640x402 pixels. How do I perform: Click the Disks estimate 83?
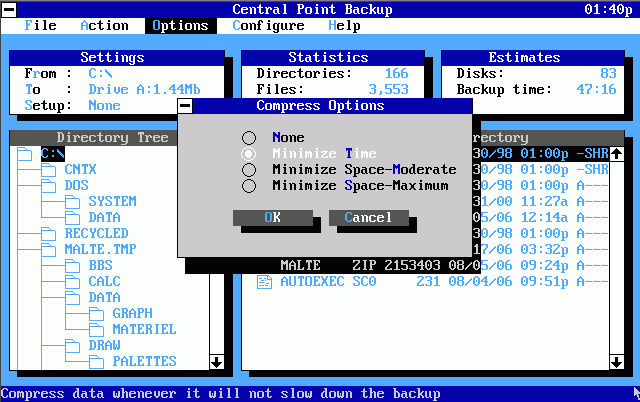(x=608, y=73)
